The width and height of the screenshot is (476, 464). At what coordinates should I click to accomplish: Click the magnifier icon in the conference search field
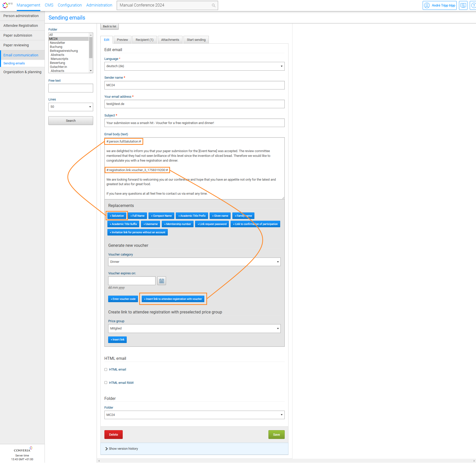213,5
